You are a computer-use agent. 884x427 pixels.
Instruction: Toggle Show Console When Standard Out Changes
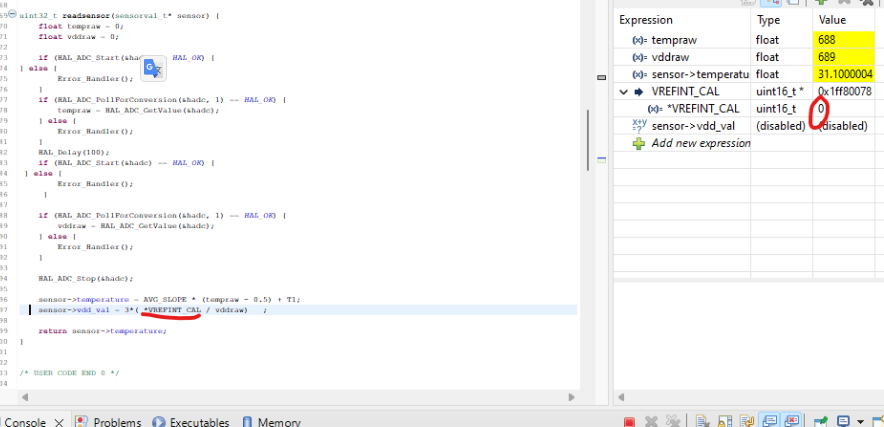(x=770, y=421)
